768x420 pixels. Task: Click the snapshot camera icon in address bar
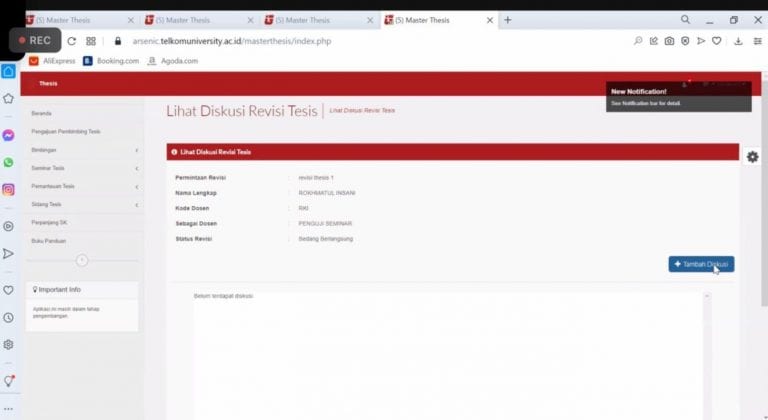(669, 41)
